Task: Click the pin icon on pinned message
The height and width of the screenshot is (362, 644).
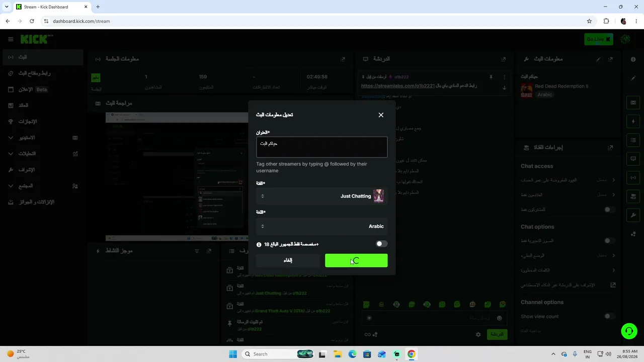Action: 491,77
